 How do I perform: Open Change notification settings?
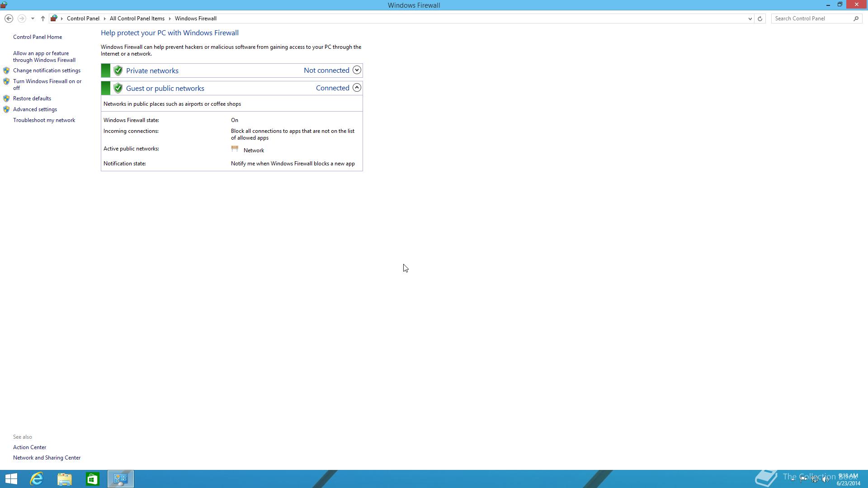(x=47, y=70)
